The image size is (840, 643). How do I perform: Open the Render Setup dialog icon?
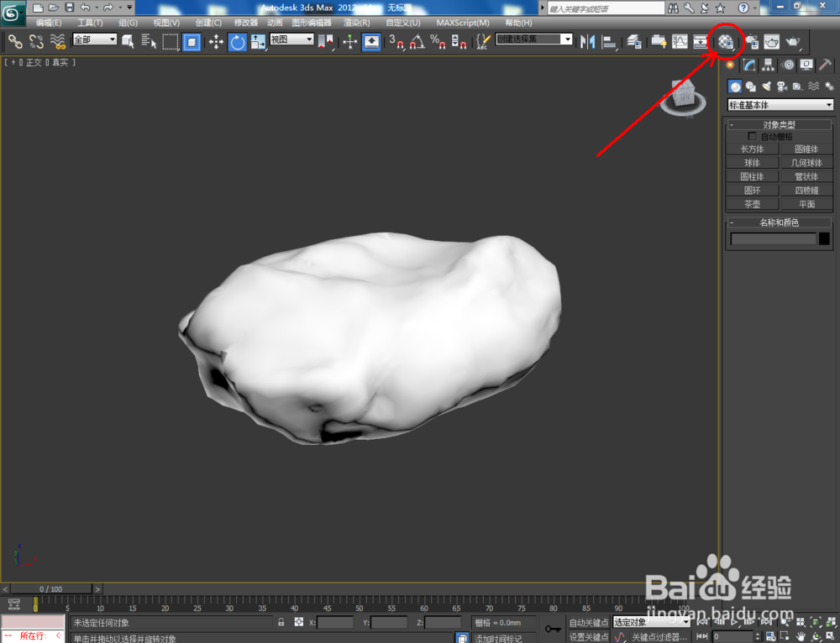click(x=751, y=41)
